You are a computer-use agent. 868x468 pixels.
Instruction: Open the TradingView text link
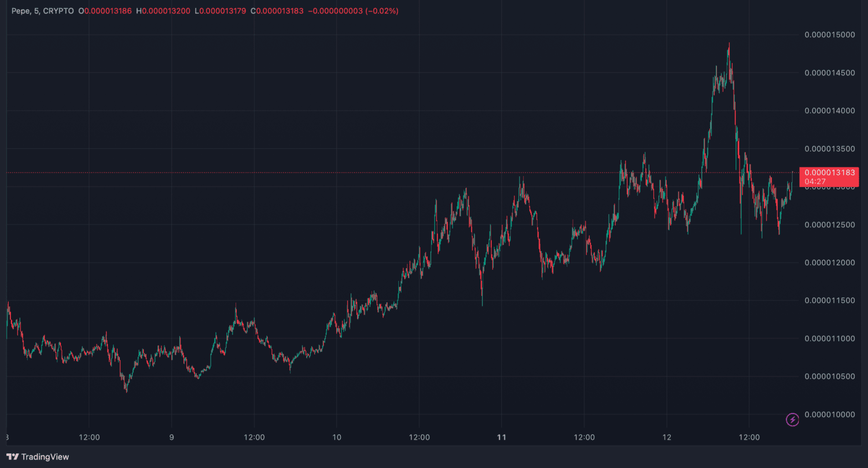[x=45, y=457]
